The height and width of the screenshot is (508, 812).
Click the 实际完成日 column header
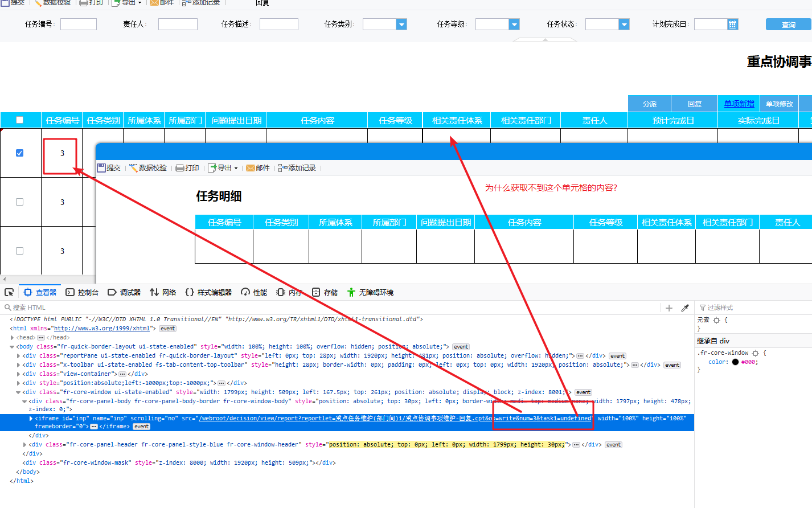[758, 120]
